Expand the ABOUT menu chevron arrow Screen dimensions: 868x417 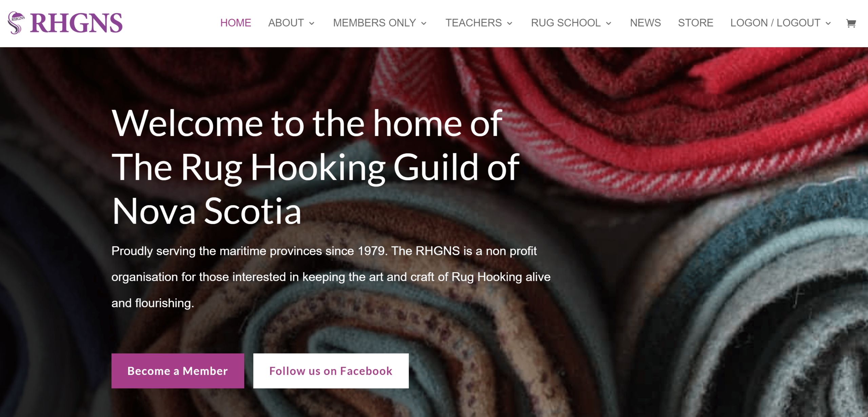click(312, 23)
